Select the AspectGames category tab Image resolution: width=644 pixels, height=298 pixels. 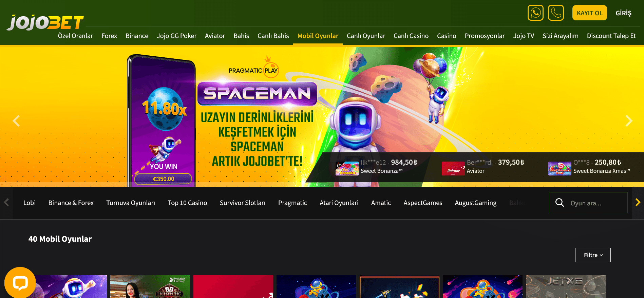coord(423,203)
